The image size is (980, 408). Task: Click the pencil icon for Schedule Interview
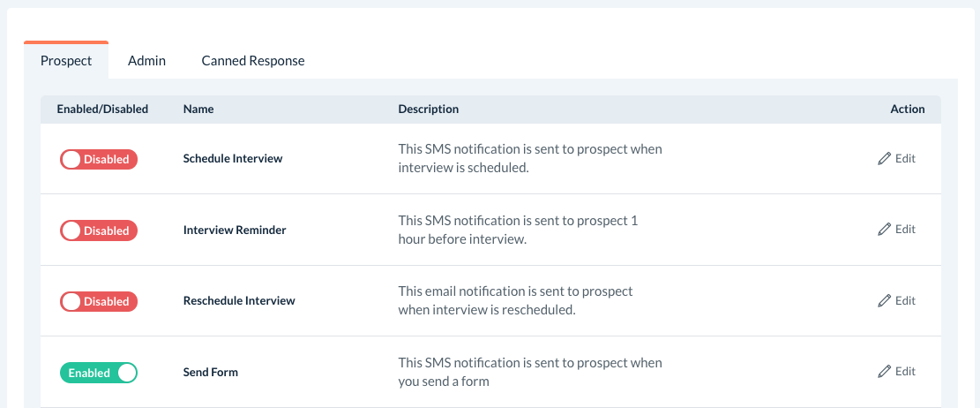click(x=885, y=159)
